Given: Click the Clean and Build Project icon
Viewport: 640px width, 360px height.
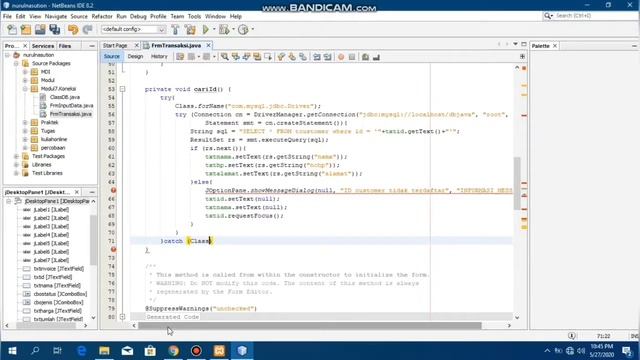Looking at the screenshot, I should click(190, 29).
